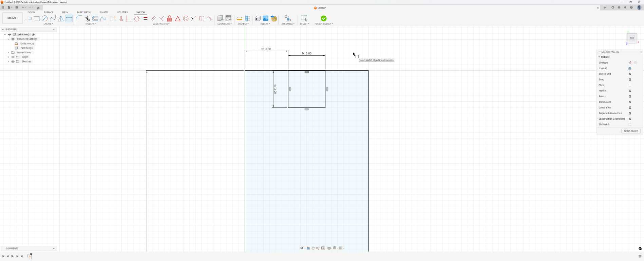The height and width of the screenshot is (261, 644).
Task: Select the 2-point Rectangle tool
Action: [37, 19]
